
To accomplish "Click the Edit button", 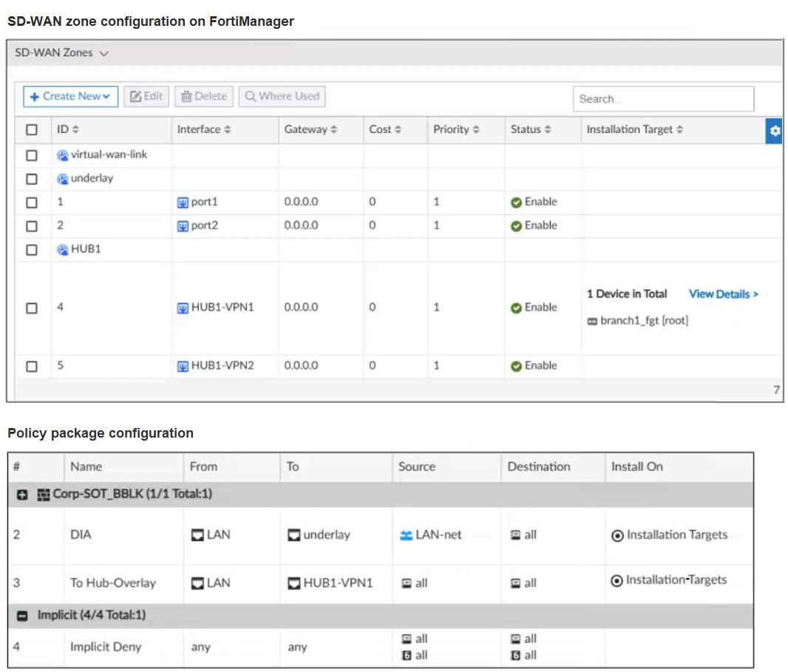I will pyautogui.click(x=146, y=97).
